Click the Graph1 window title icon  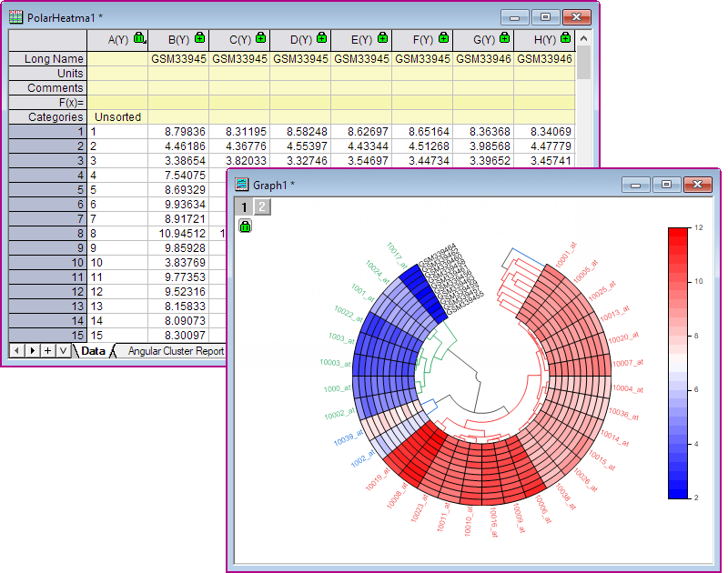pos(242,185)
